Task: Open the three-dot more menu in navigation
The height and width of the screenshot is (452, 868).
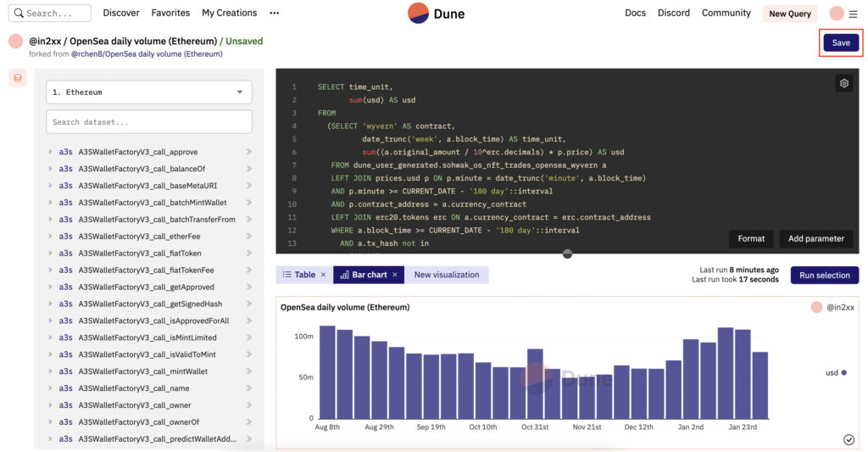Action: [274, 14]
